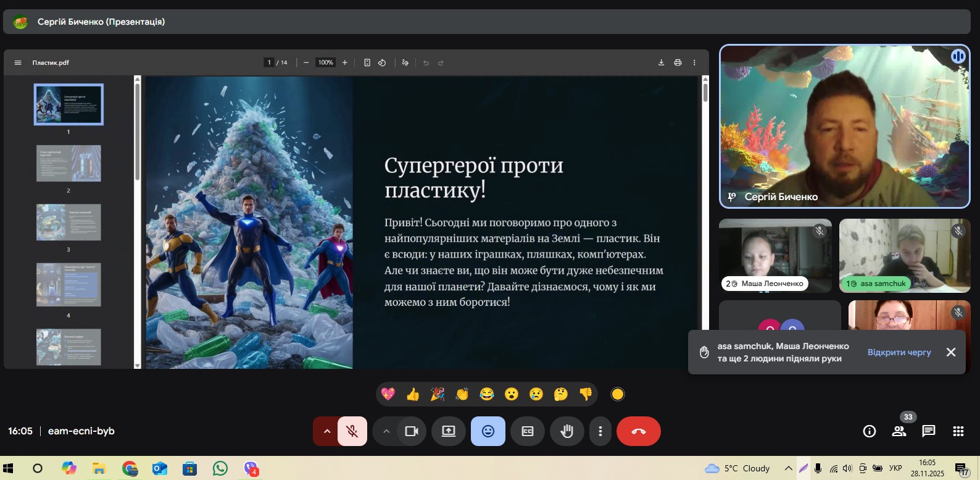This screenshot has height=480, width=980.
Task: Show the participants list
Action: click(x=899, y=431)
